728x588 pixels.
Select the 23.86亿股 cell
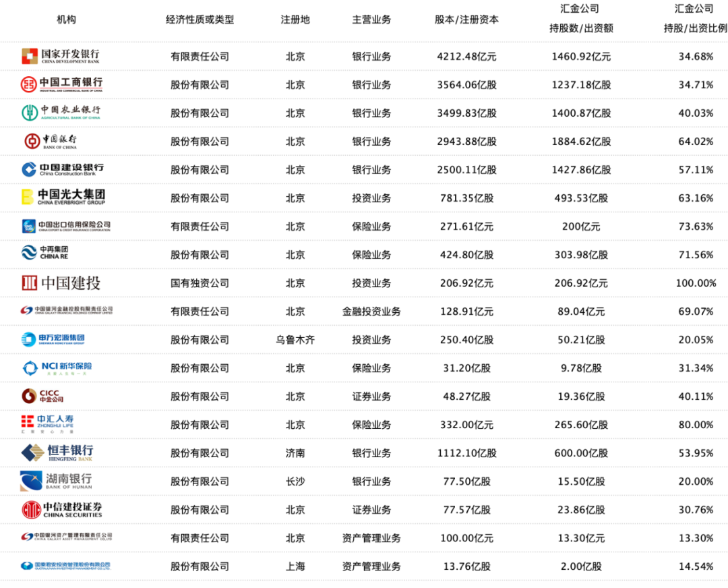pos(581,510)
